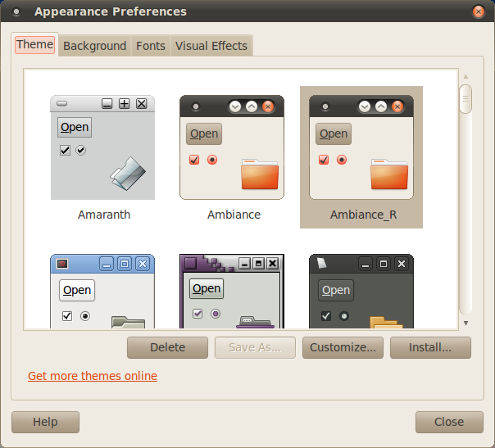
Task: Switch to the Theme tab
Action: point(34,44)
